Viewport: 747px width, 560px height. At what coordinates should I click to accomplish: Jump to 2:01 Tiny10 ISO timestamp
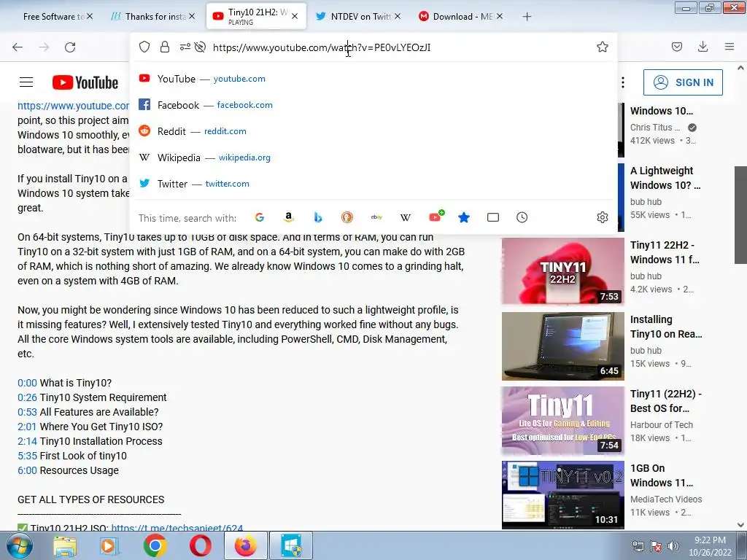pyautogui.click(x=27, y=427)
